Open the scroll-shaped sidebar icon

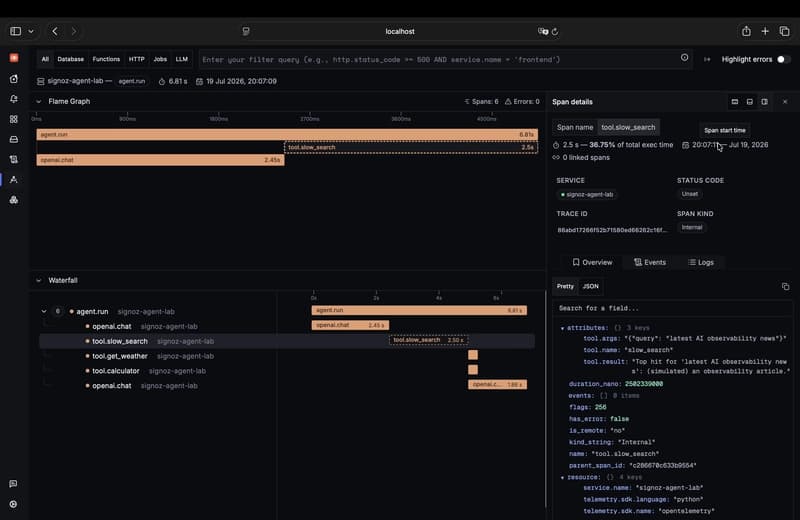click(14, 159)
